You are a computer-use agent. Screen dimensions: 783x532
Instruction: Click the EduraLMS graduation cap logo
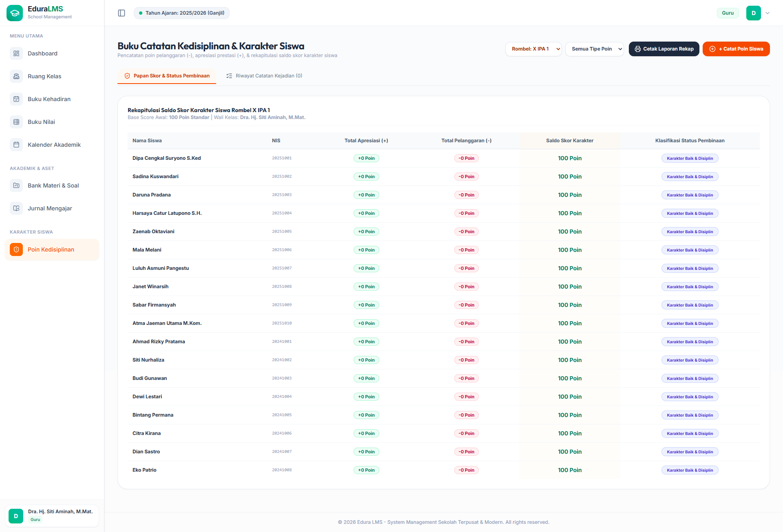[x=15, y=13]
